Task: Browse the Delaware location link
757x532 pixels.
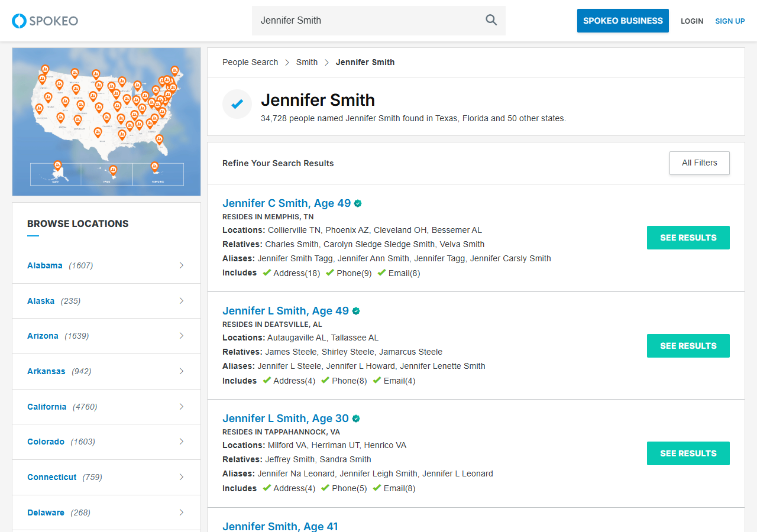Action: click(x=46, y=512)
